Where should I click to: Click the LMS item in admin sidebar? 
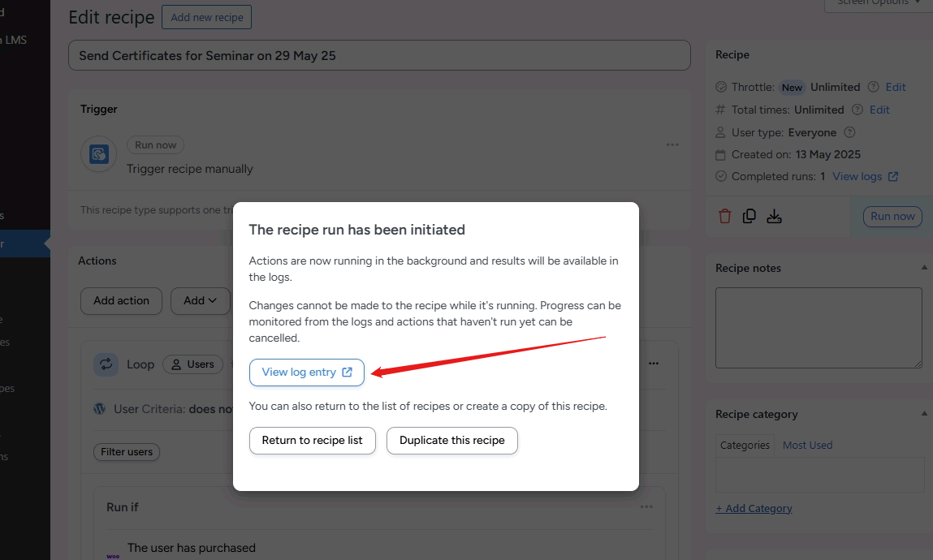coord(13,40)
